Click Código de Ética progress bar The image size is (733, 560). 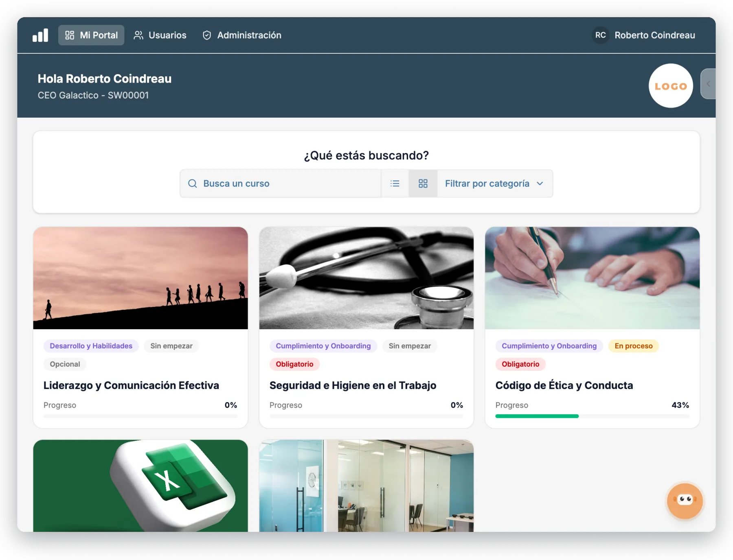(593, 416)
